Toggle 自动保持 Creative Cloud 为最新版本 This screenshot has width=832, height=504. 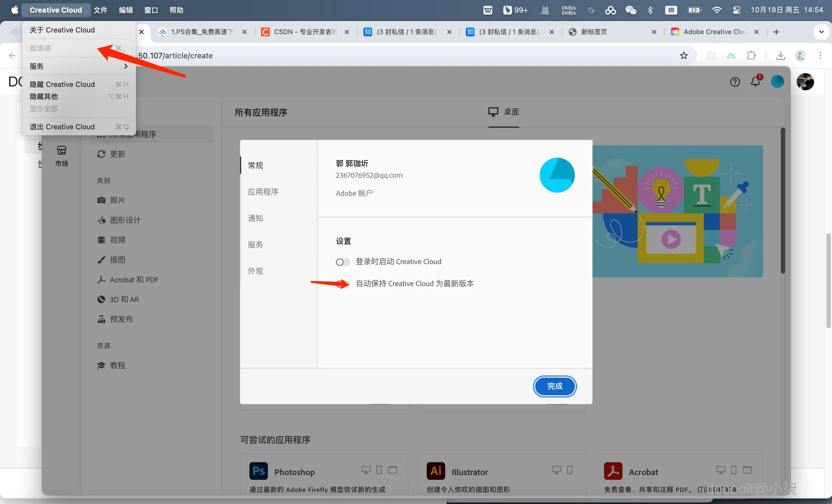342,284
